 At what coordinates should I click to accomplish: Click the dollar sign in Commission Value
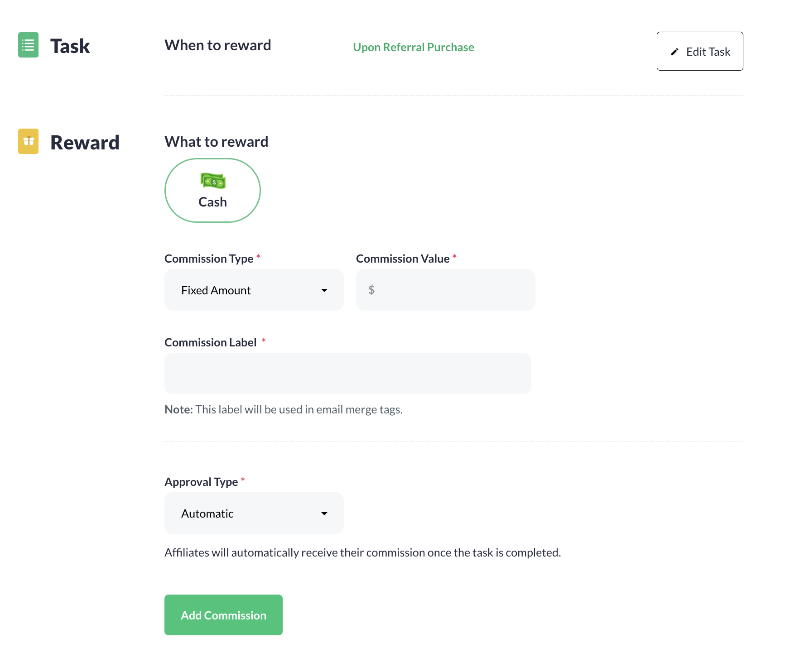(372, 290)
